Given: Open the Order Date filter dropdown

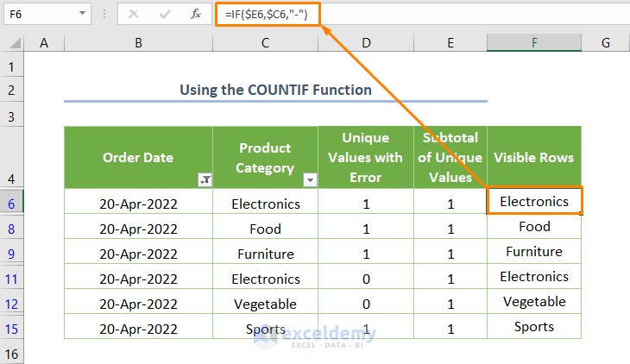Looking at the screenshot, I should click(205, 179).
